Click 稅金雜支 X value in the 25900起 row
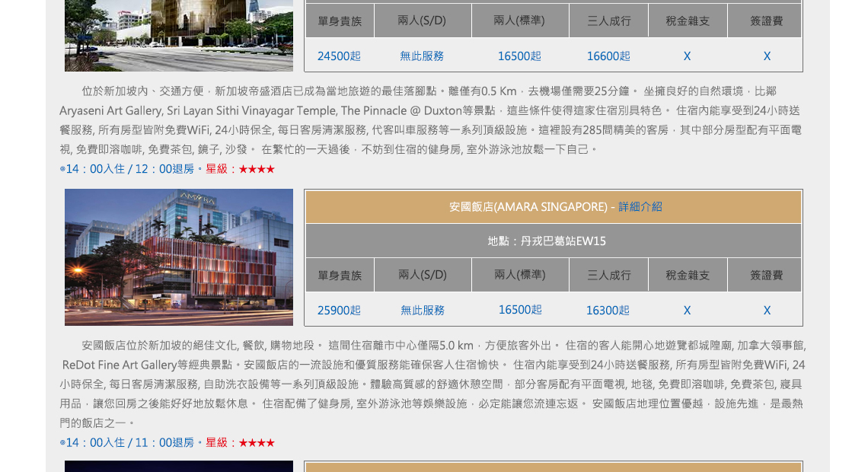 click(x=687, y=311)
